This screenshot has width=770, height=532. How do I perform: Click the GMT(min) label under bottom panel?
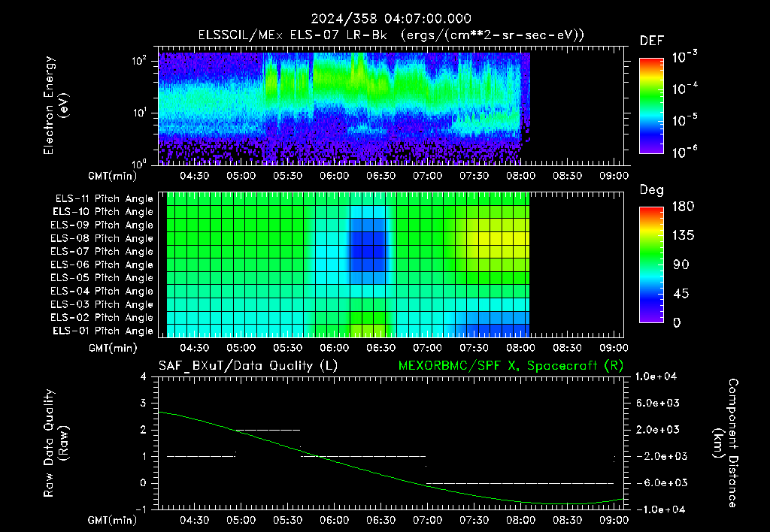(x=113, y=521)
